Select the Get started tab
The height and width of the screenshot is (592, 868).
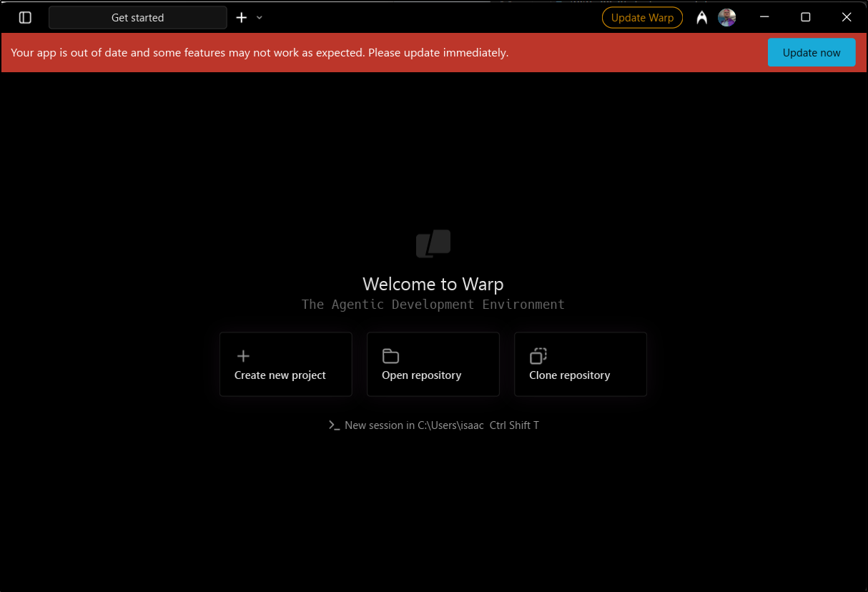coord(137,18)
